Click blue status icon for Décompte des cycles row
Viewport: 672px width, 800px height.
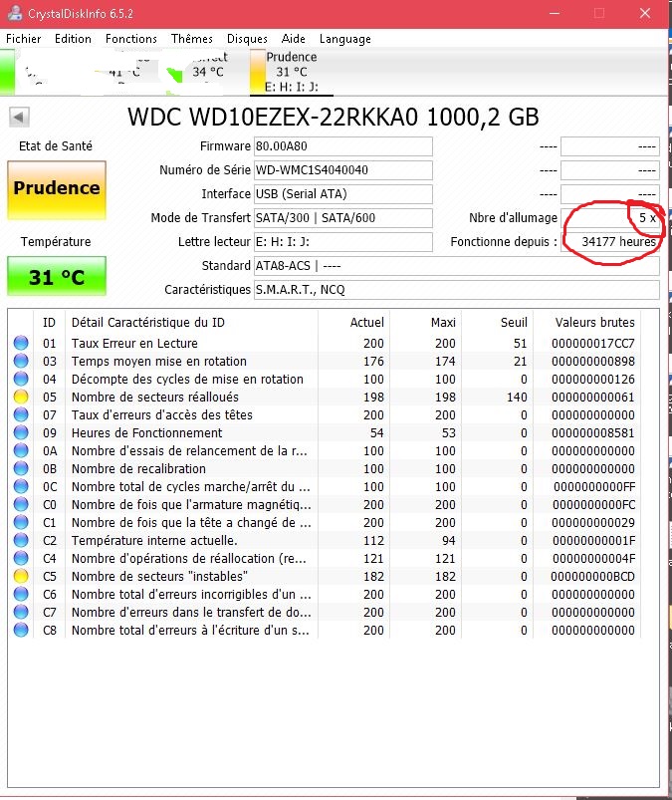pyautogui.click(x=21, y=379)
